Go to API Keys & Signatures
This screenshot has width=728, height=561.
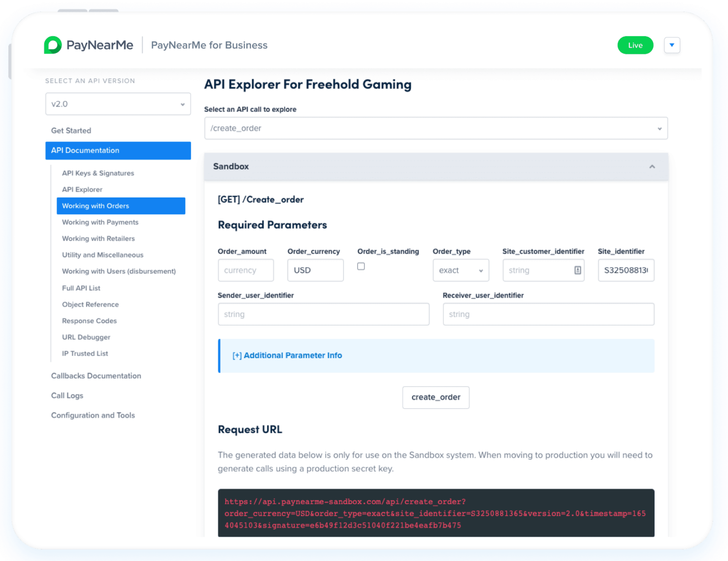(x=98, y=173)
